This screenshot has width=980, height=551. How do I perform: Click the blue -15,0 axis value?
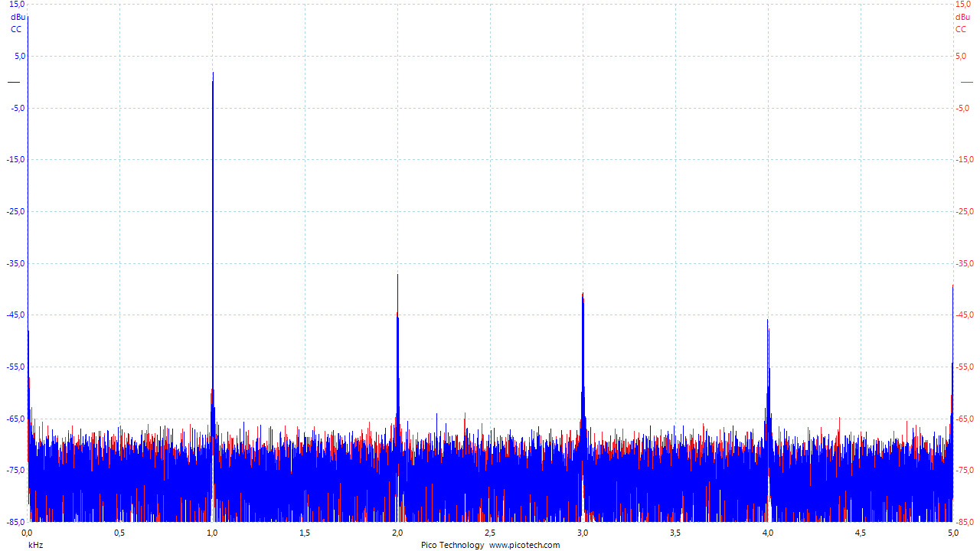[15, 160]
